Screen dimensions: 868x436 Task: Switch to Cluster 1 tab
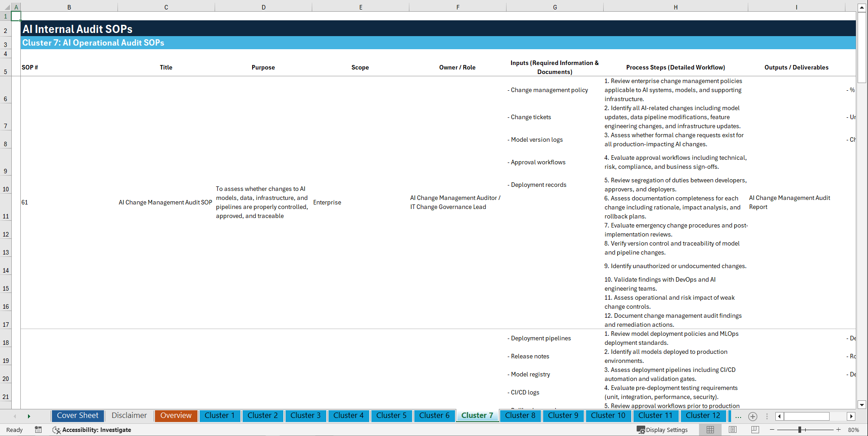coord(220,416)
